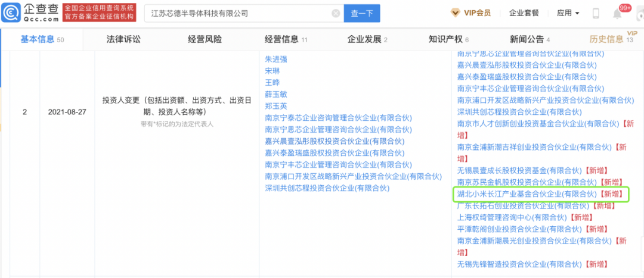This screenshot has width=644, height=278.
Task: Open 南京市人才创新创业投资基金 link
Action: (538, 123)
